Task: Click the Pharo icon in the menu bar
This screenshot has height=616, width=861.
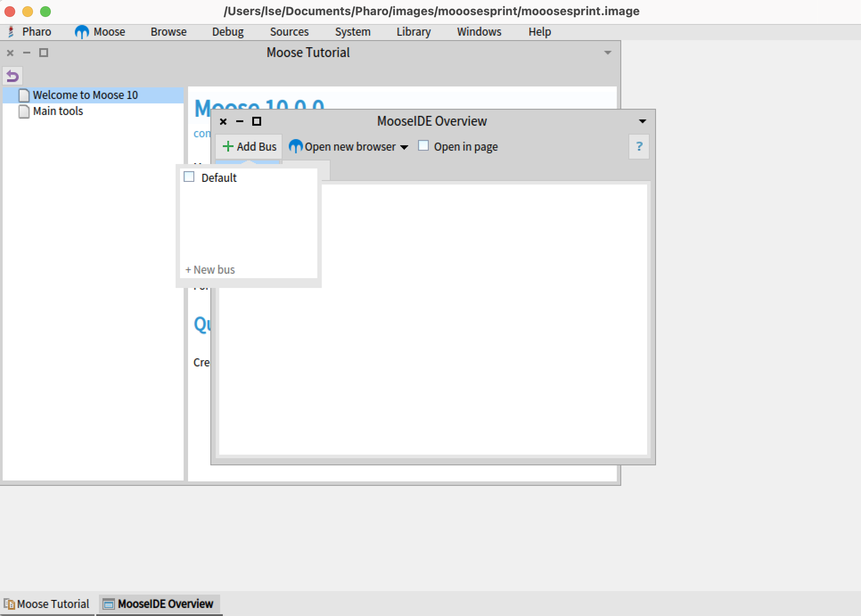Action: point(10,32)
